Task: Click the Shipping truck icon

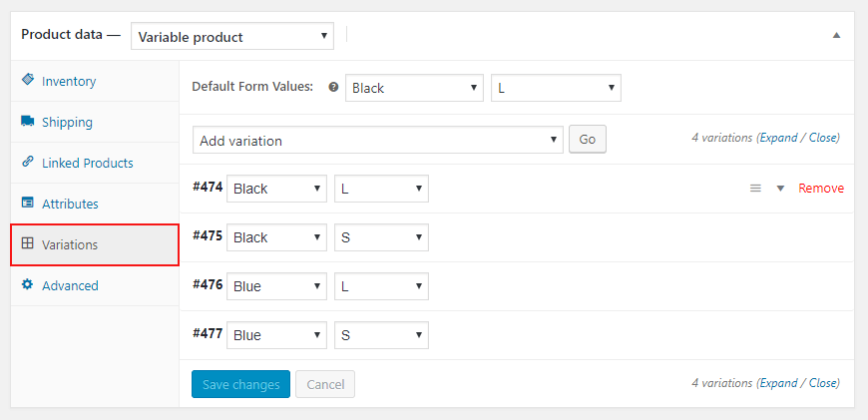Action: [28, 122]
